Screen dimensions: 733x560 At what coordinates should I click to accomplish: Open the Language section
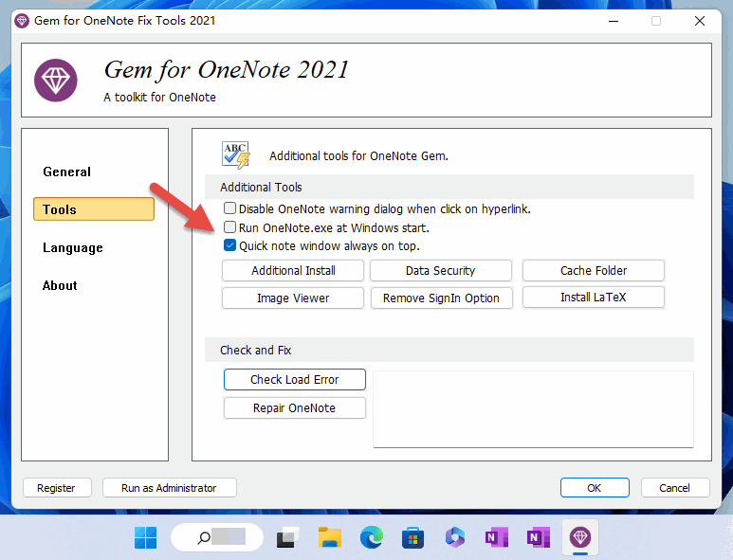point(72,247)
